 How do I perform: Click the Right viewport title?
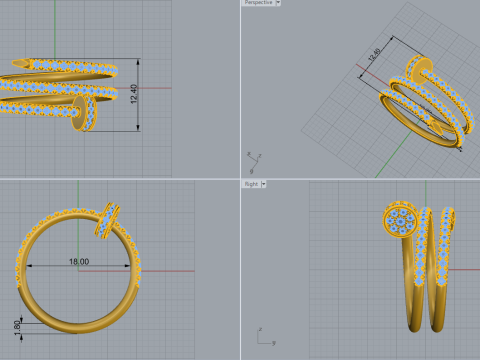[251, 184]
